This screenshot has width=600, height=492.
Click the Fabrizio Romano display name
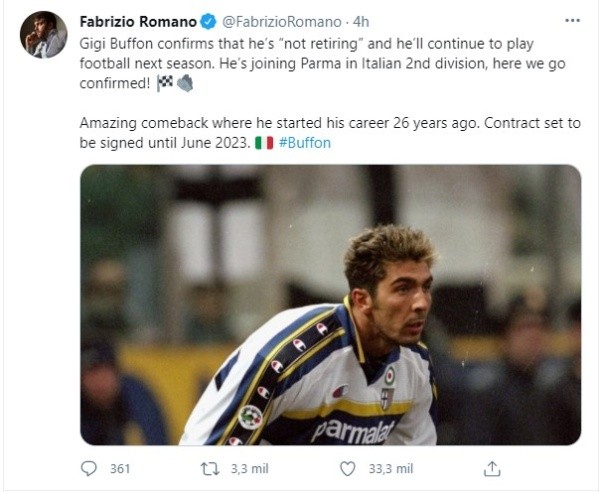(x=142, y=19)
